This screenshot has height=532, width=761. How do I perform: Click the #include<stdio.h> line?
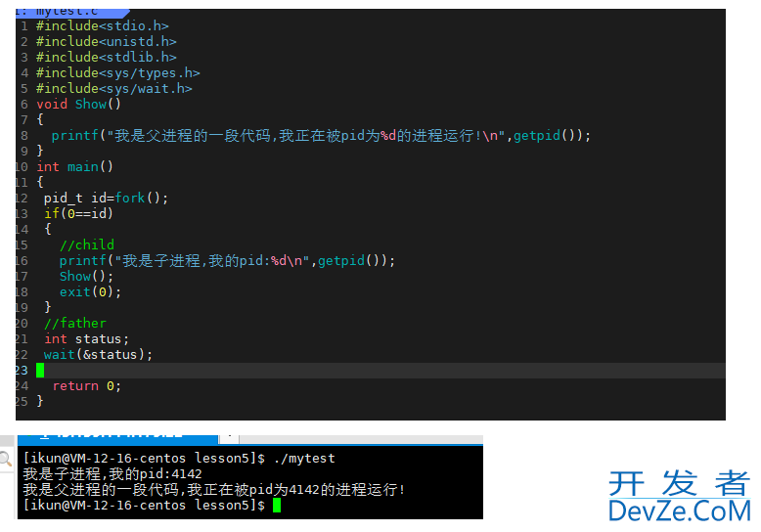click(x=103, y=25)
